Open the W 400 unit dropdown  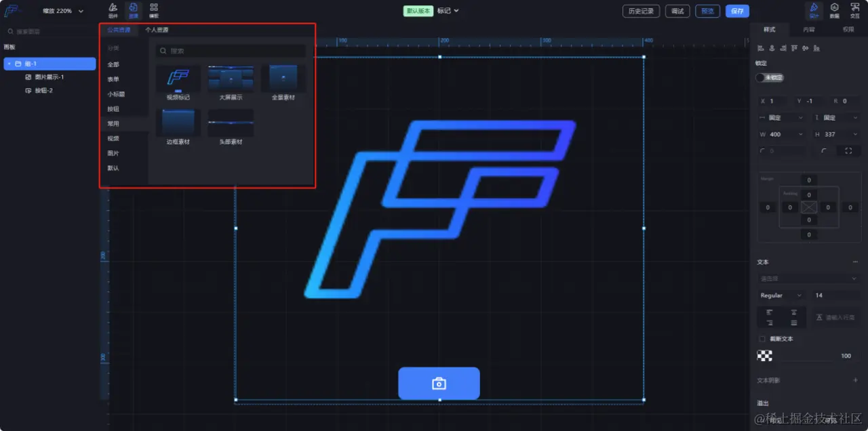pos(800,135)
